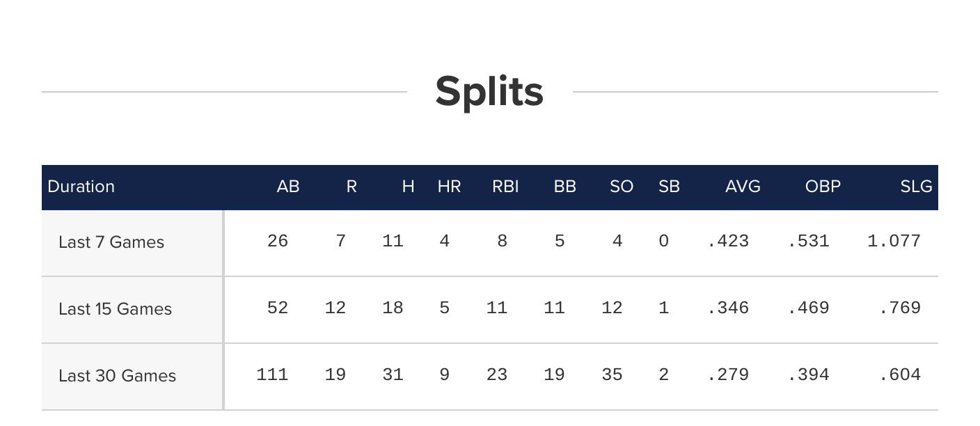Image resolution: width=980 pixels, height=426 pixels.
Task: Select the OBP column header
Action: click(823, 187)
